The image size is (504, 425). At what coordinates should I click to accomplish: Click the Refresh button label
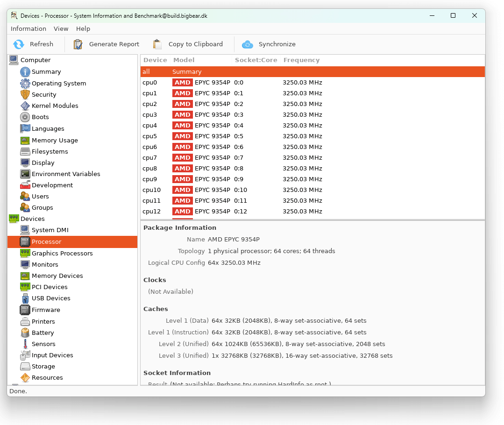42,44
